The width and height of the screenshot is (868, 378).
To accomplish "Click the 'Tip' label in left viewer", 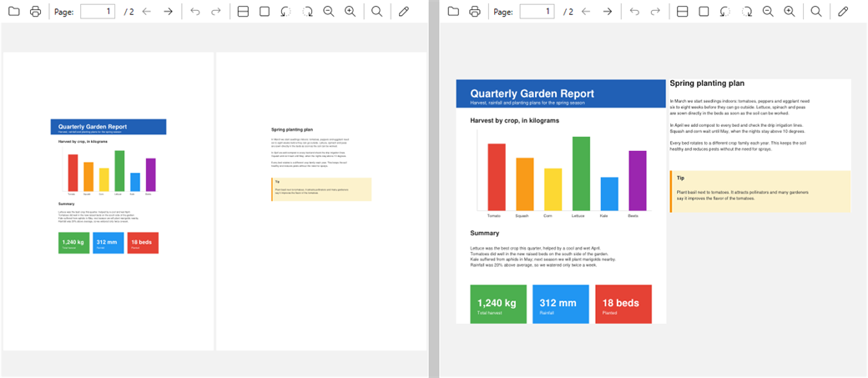I will pyautogui.click(x=277, y=182).
